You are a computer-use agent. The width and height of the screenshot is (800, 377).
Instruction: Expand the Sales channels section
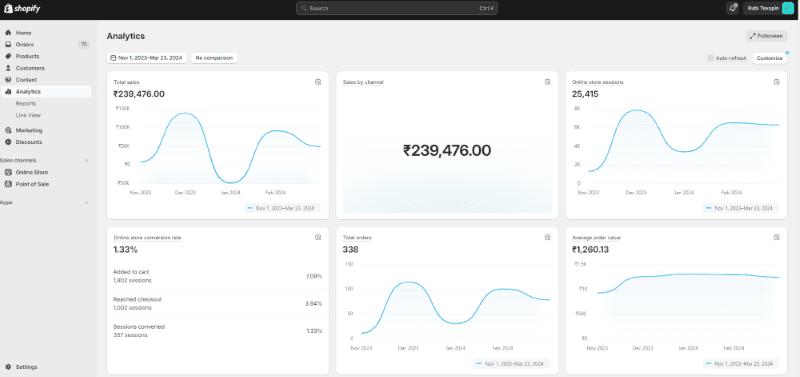86,160
